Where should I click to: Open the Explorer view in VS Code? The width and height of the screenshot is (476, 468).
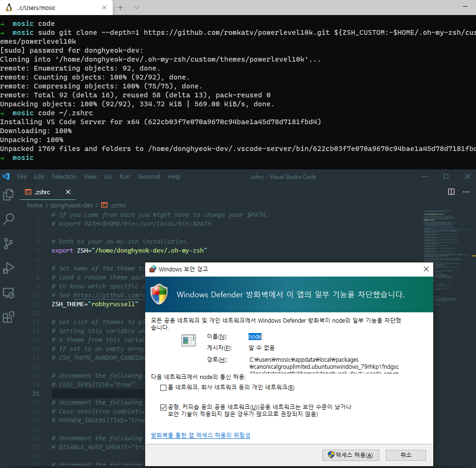(x=8, y=195)
